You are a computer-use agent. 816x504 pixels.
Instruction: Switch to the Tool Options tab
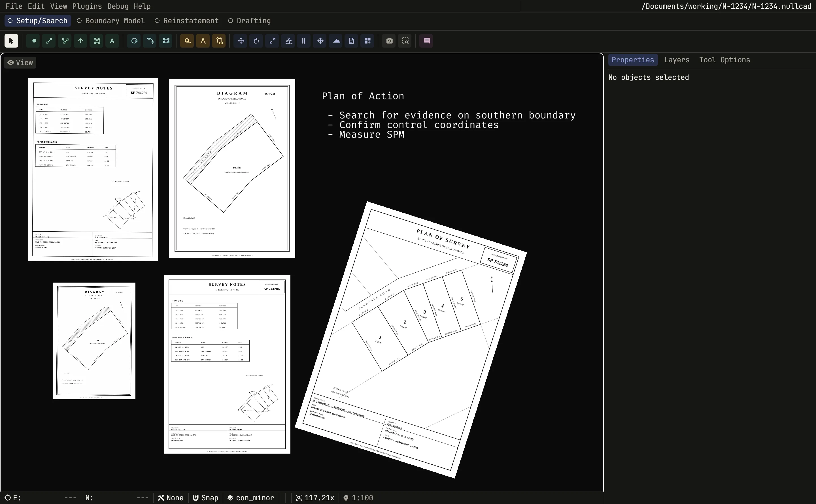(x=724, y=60)
